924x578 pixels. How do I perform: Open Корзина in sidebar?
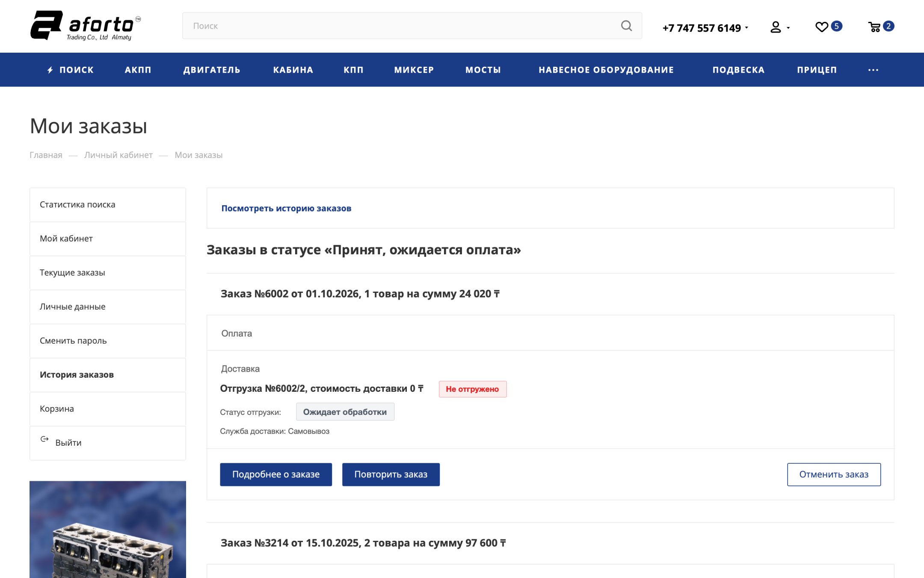pyautogui.click(x=108, y=409)
